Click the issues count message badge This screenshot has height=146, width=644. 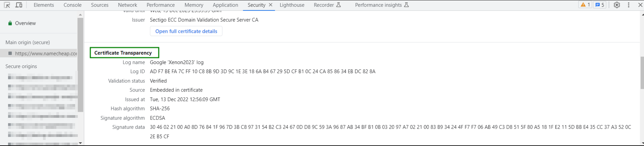[x=600, y=5]
